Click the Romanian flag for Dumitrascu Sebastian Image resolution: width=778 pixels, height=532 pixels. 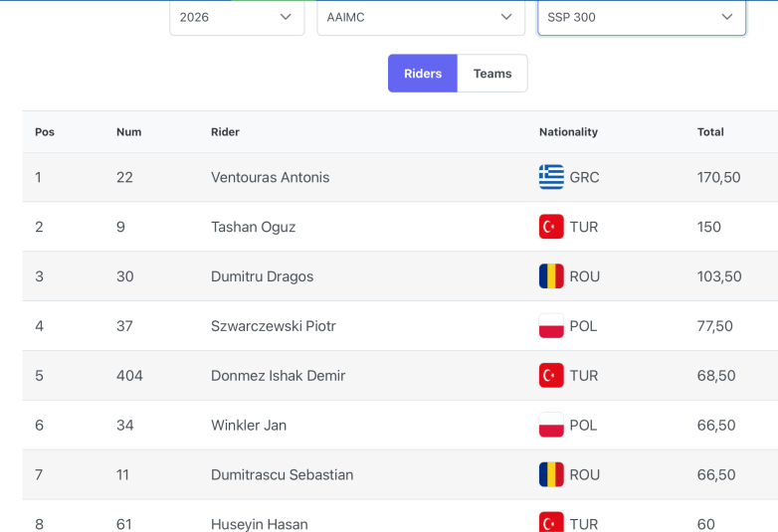click(551, 474)
